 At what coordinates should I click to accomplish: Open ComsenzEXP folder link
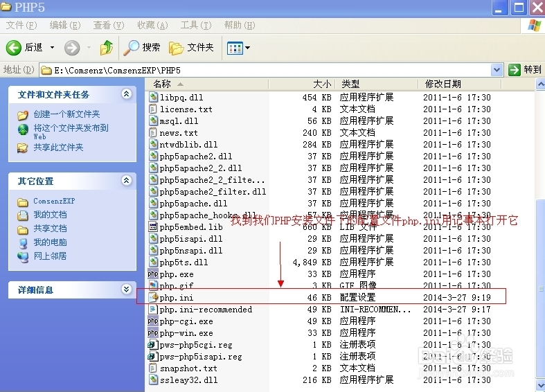coord(54,202)
